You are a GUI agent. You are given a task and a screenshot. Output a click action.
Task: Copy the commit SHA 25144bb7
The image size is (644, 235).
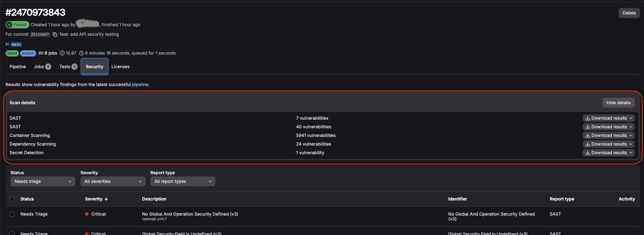(55, 35)
